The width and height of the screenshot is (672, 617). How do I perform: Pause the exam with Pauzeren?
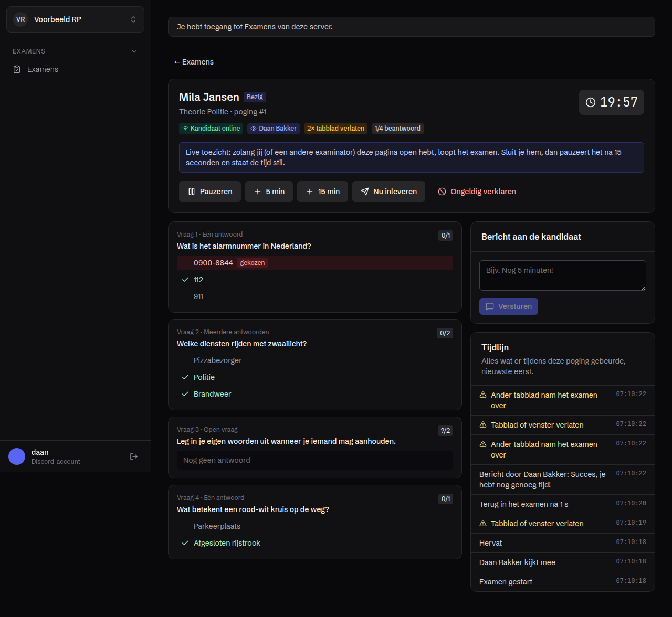[210, 192]
